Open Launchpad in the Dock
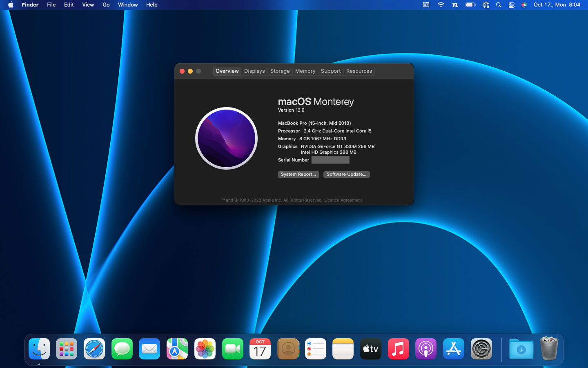 tap(67, 349)
